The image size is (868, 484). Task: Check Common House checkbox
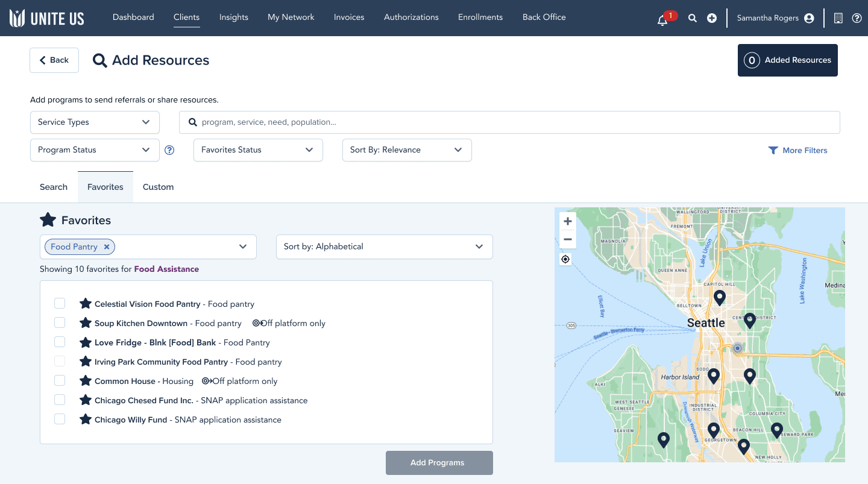pyautogui.click(x=60, y=380)
